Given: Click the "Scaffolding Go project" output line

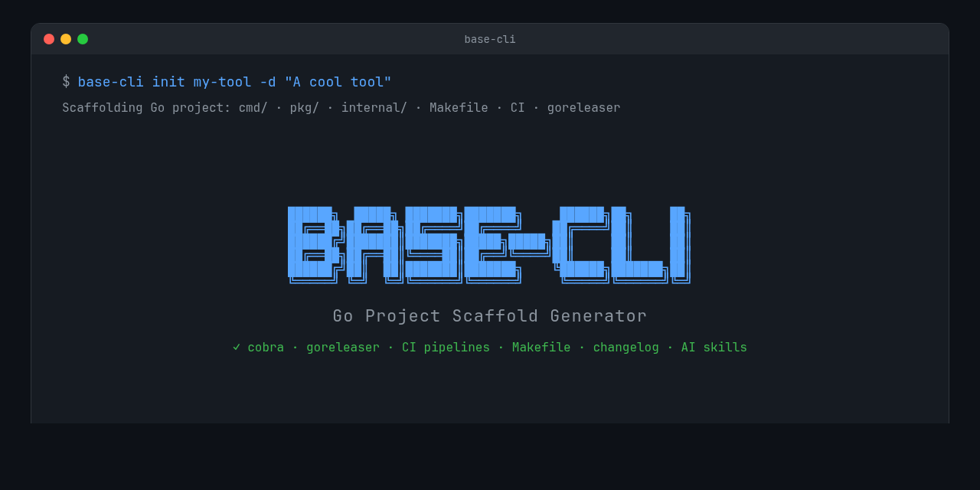Looking at the screenshot, I should click(x=341, y=108).
